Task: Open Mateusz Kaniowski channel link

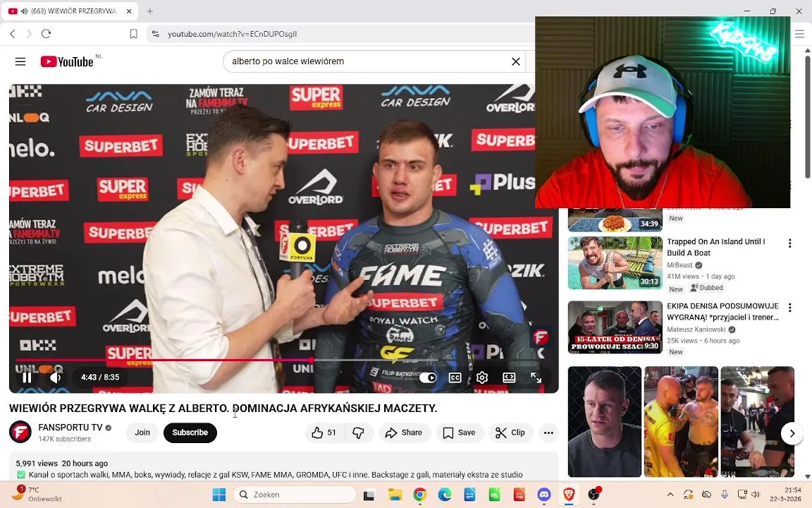Action: tap(696, 329)
